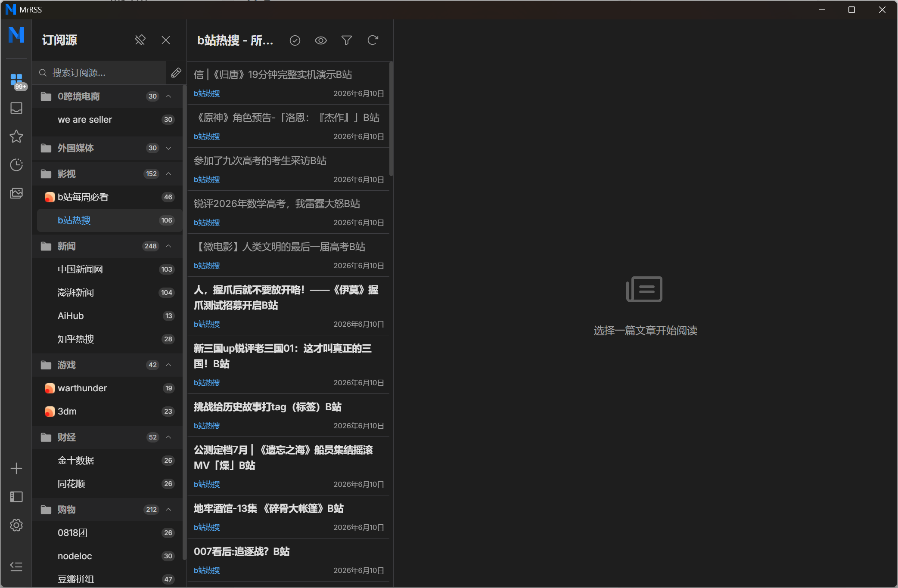The image size is (898, 588).
Task: Open settings with the gear icon
Action: (16, 525)
